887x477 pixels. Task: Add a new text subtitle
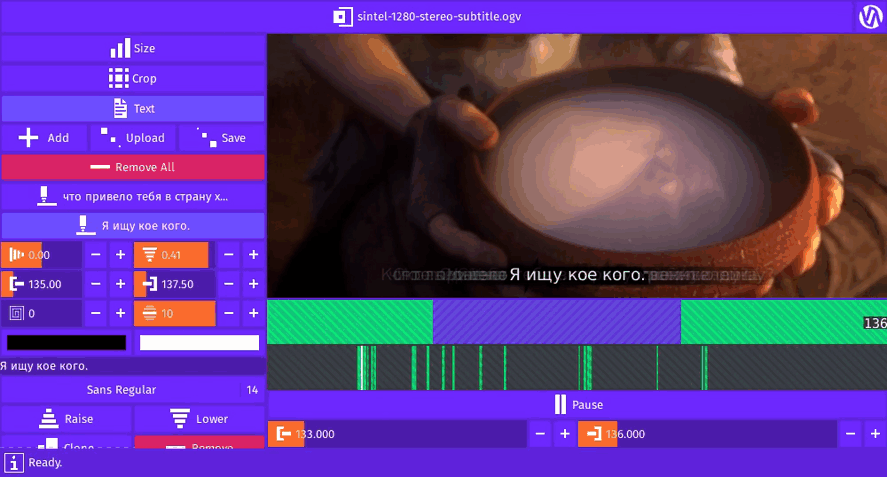pyautogui.click(x=44, y=138)
